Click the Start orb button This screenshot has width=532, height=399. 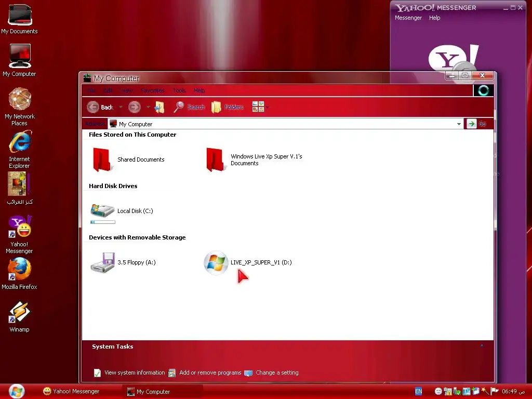17,391
